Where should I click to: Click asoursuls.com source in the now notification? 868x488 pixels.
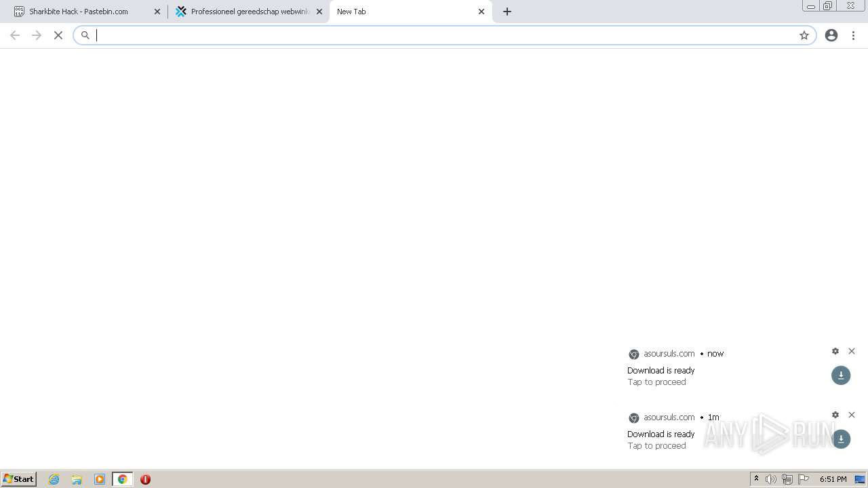click(x=669, y=353)
